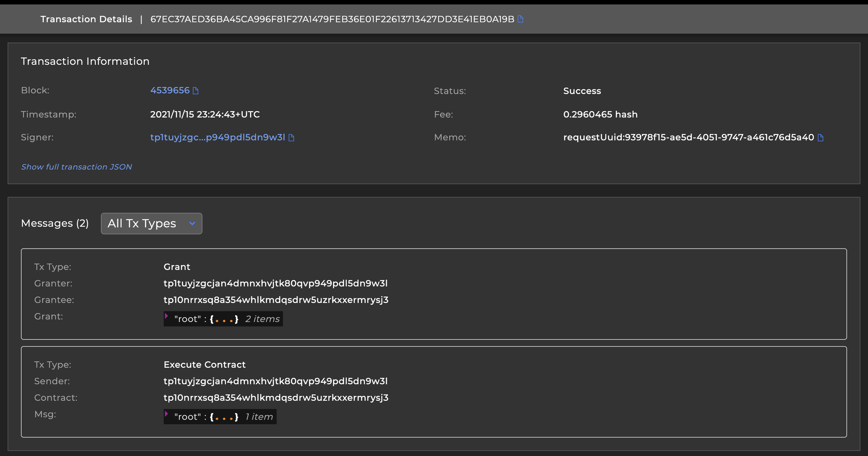Click the Messages (2) heading
This screenshot has height=456, width=868.
click(55, 223)
